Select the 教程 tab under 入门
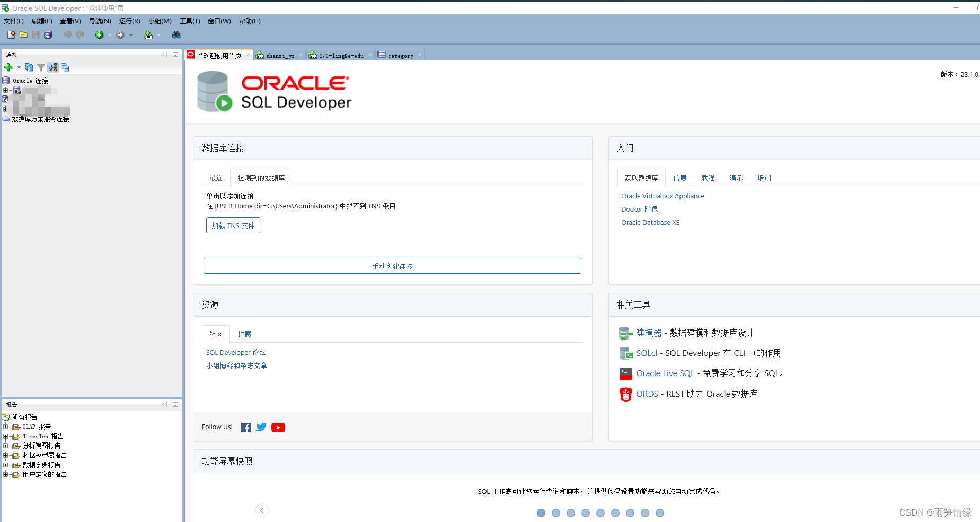Image resolution: width=980 pixels, height=522 pixels. point(708,178)
